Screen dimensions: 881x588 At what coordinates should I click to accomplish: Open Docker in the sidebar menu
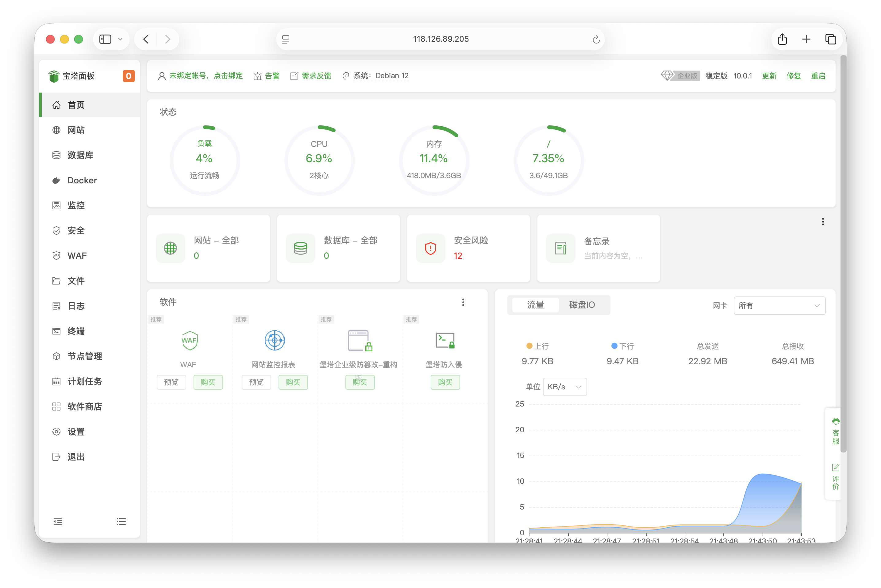[82, 180]
